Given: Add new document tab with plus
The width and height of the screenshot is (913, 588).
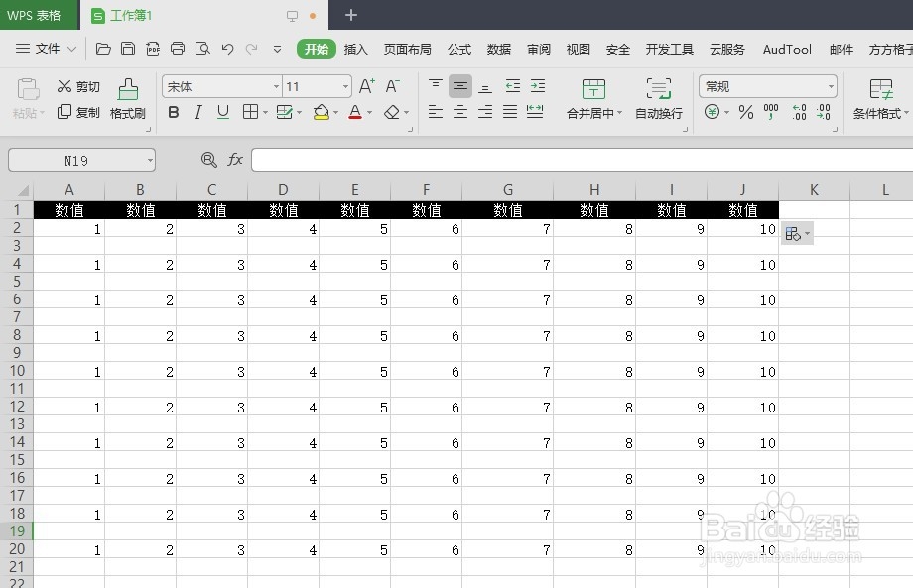Looking at the screenshot, I should tap(351, 15).
